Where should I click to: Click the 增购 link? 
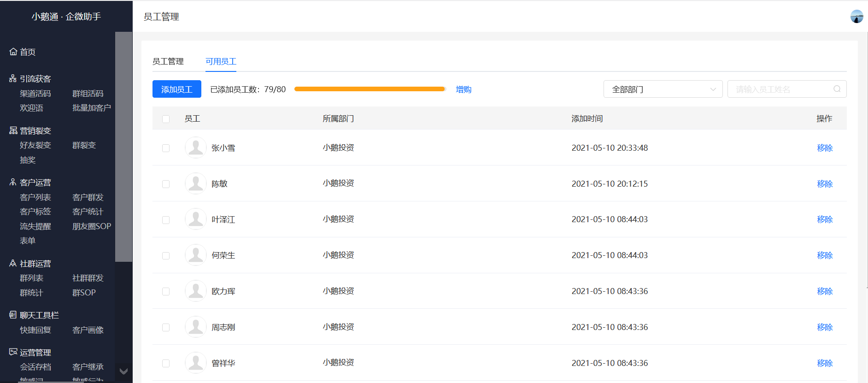[x=463, y=89]
